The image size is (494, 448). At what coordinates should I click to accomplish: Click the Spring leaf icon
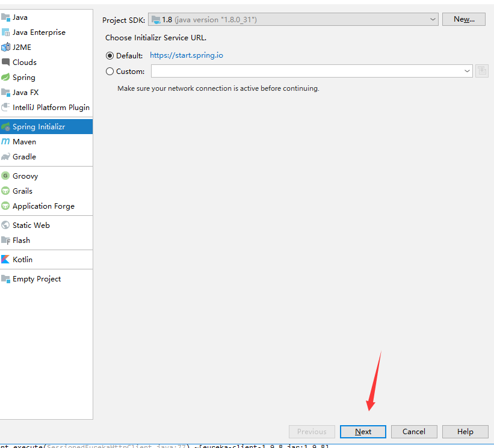[5, 77]
